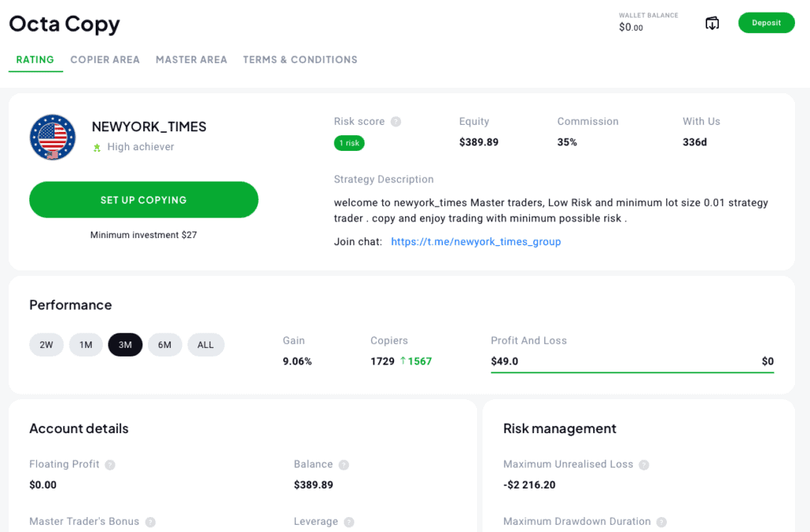
Task: Open the TERMS & CONDITIONS tab
Action: (x=300, y=59)
